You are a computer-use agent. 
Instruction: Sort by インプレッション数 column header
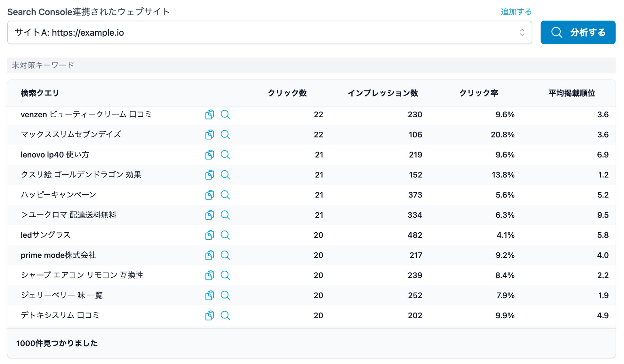click(x=383, y=93)
